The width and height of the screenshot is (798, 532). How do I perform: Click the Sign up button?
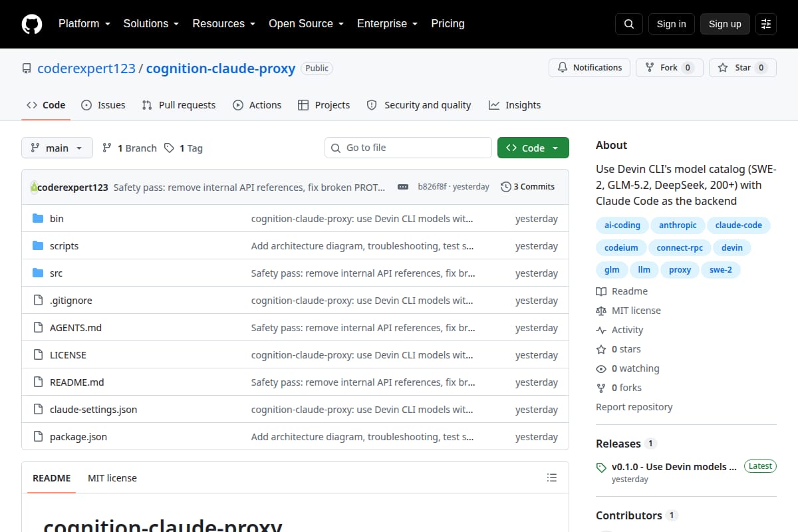725,24
